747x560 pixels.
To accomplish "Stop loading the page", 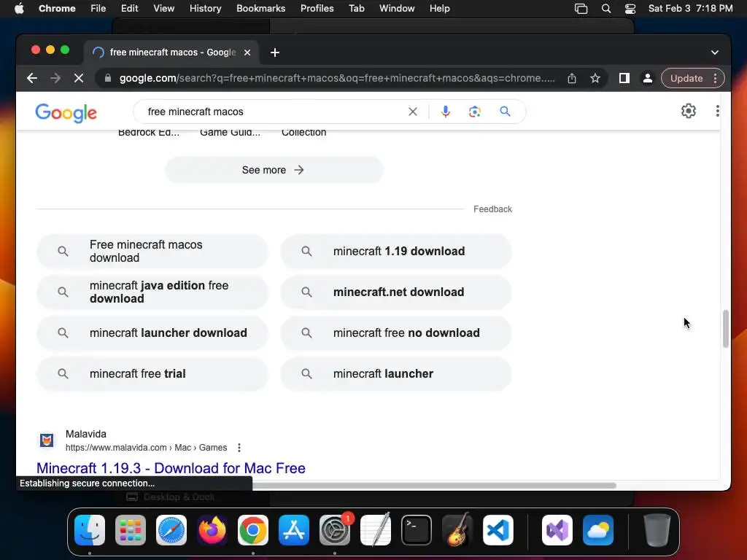I will pyautogui.click(x=79, y=78).
